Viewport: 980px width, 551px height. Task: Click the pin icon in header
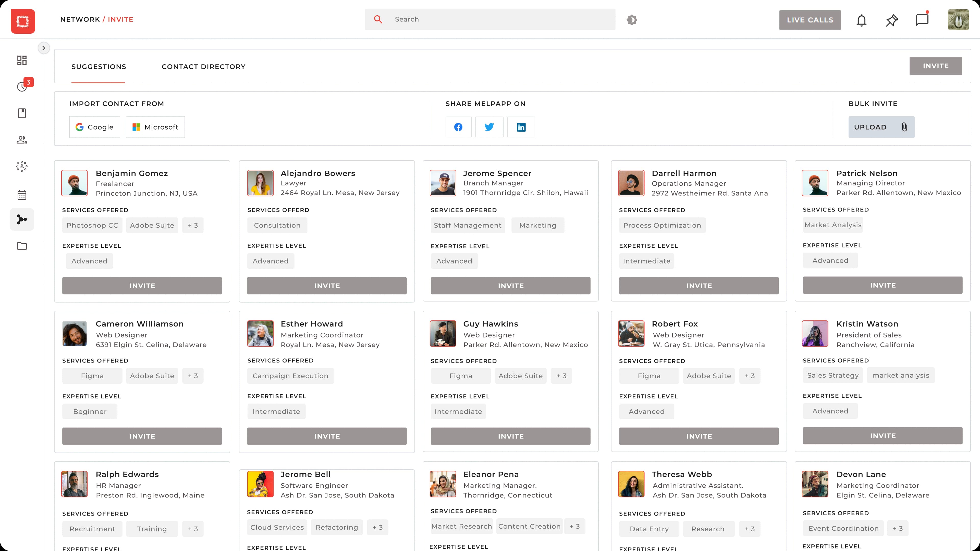(892, 20)
